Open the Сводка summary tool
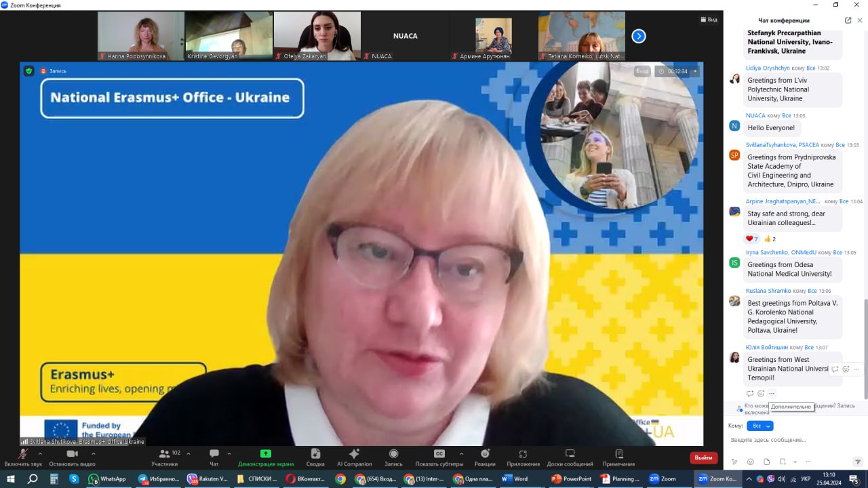The height and width of the screenshot is (488, 868). click(315, 457)
